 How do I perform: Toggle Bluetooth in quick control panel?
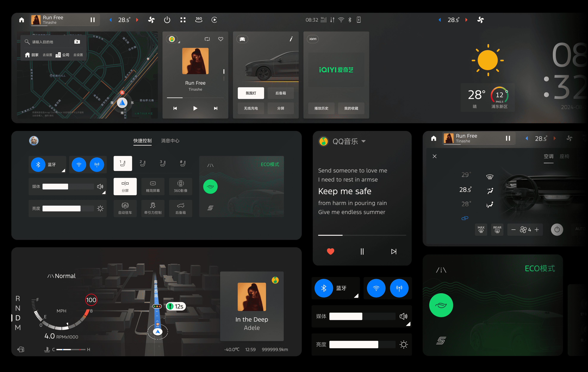38,165
